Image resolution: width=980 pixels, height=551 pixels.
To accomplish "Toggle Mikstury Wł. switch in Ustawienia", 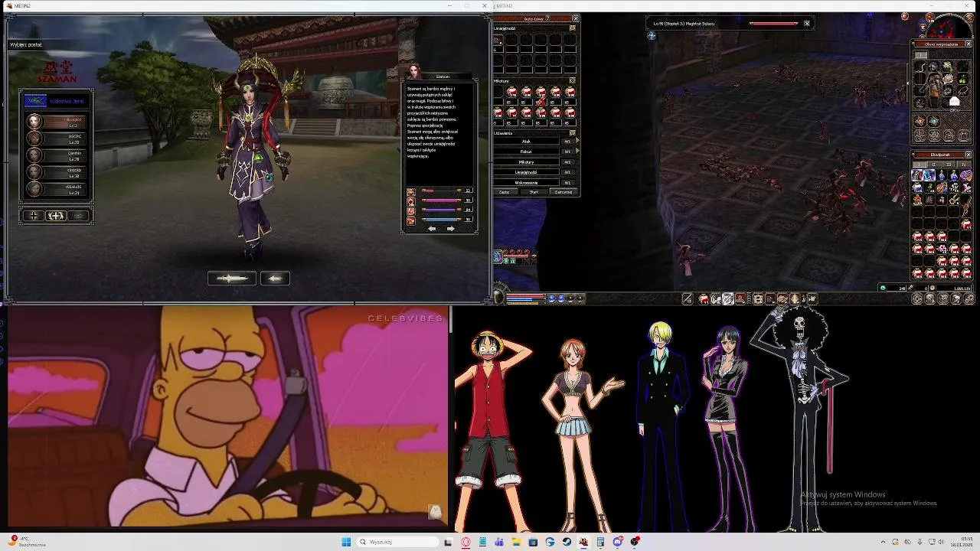I will 567,162.
